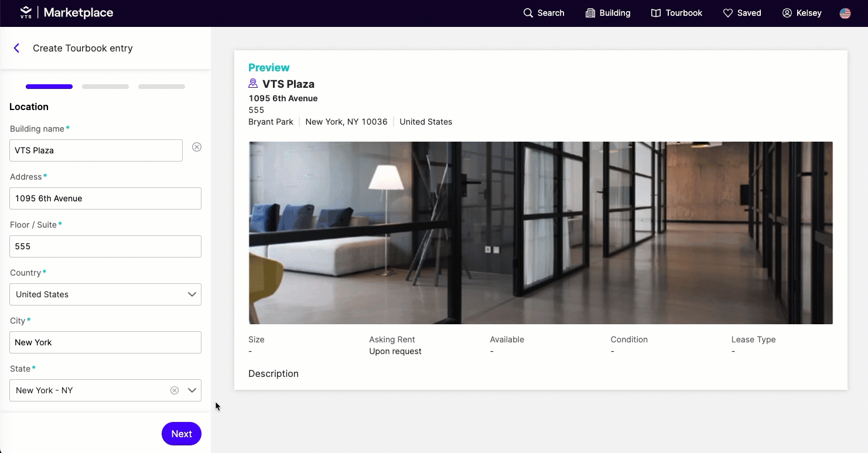Click the Lease Type label
Viewport: 868px width, 453px height.
753,339
